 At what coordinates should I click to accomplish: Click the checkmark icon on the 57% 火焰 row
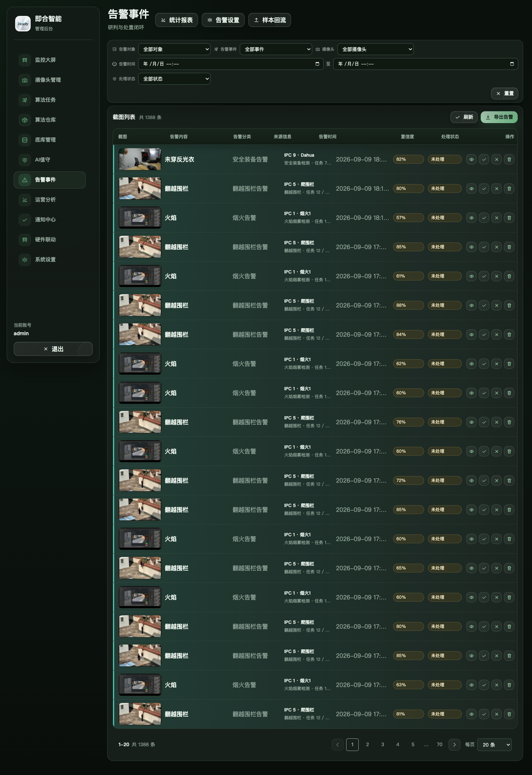click(484, 218)
